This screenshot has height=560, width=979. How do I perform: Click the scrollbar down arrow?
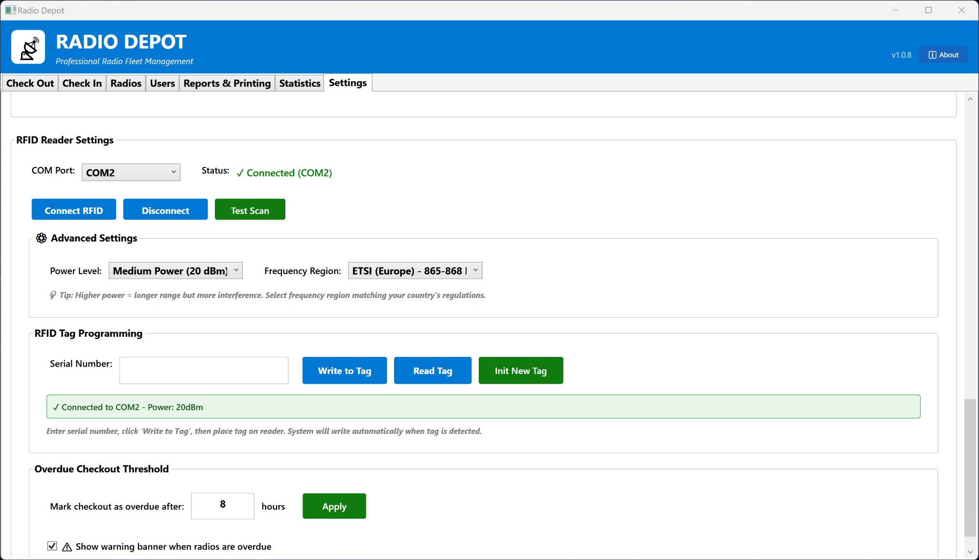click(970, 552)
